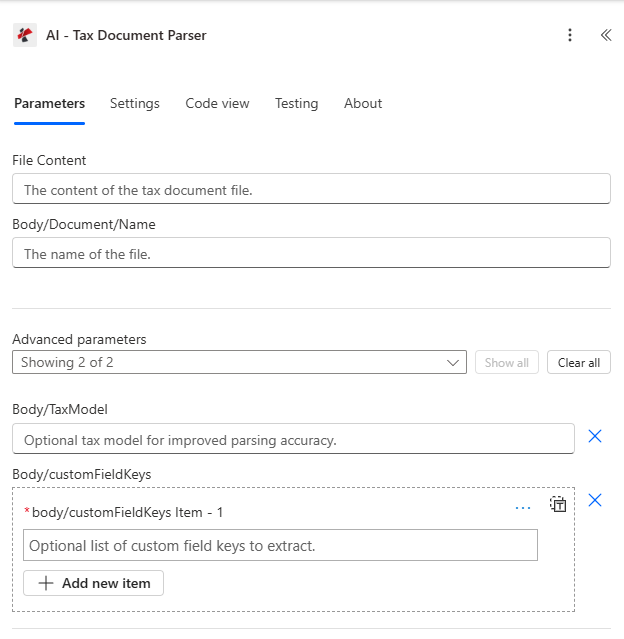Viewport: 624px width, 639px height.
Task: Click the Body/TaxModel label
Action: click(x=60, y=409)
